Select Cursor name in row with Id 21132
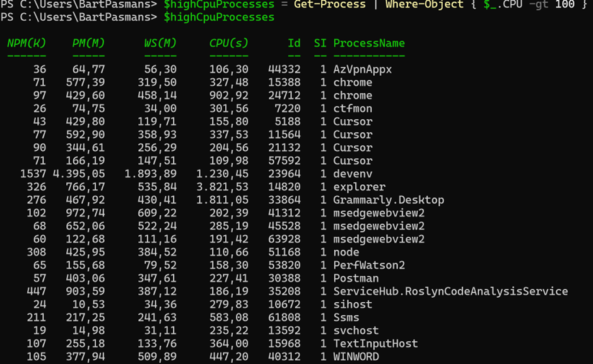This screenshot has height=364, width=593. coord(353,148)
